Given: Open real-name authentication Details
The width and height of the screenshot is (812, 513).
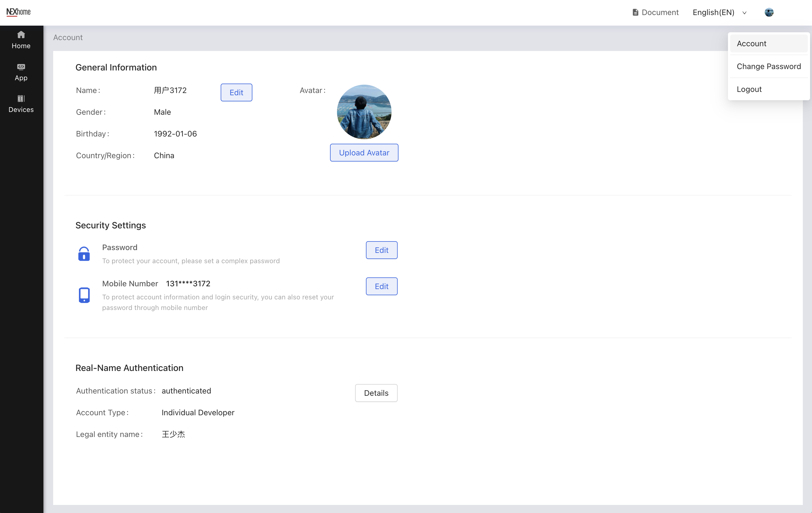Looking at the screenshot, I should tap(376, 393).
